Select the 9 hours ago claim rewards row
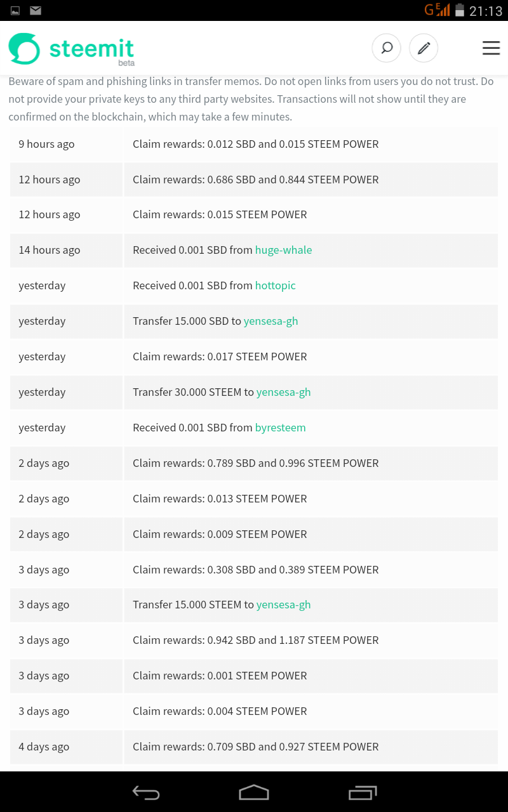This screenshot has height=812, width=508. tap(254, 144)
